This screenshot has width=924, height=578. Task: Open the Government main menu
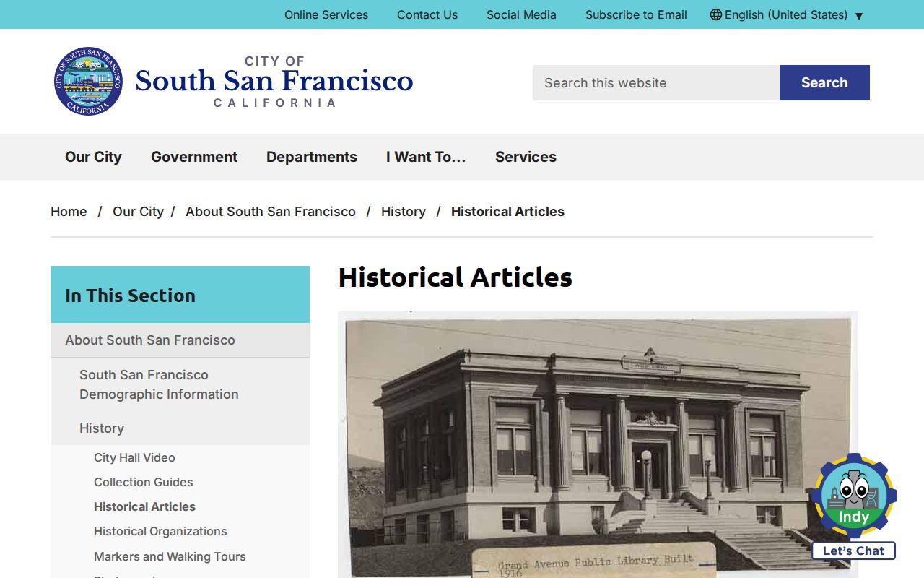pyautogui.click(x=194, y=157)
